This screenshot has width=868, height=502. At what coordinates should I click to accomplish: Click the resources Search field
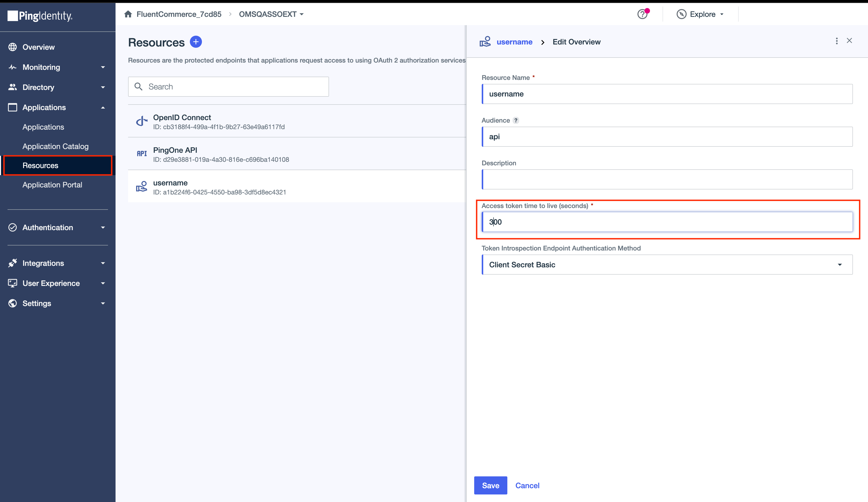click(x=228, y=86)
